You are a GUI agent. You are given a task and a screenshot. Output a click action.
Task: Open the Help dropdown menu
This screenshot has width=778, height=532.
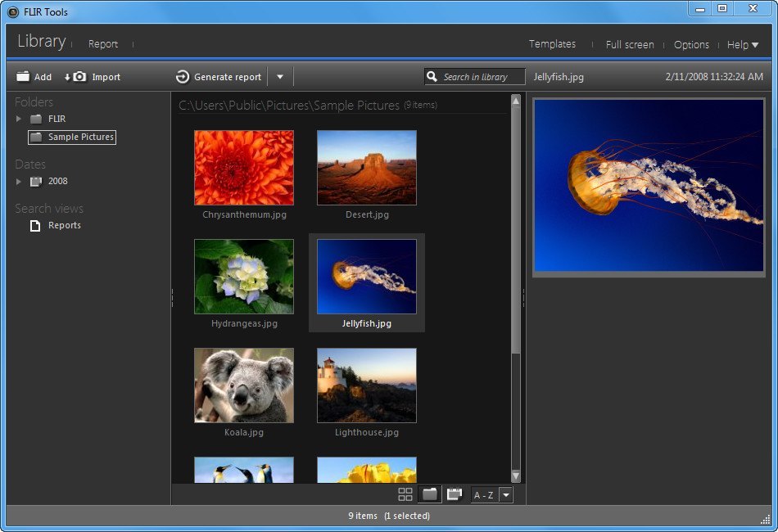click(742, 45)
